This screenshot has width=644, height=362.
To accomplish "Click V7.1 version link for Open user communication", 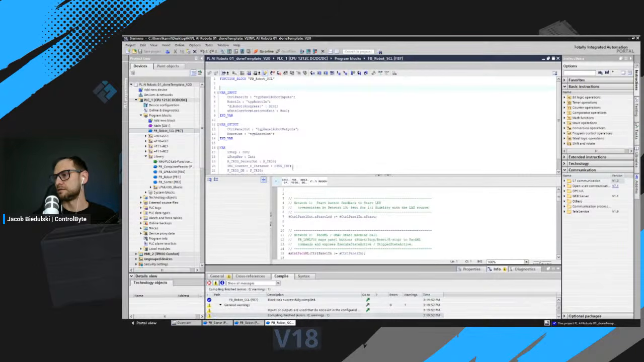I will coord(615,186).
